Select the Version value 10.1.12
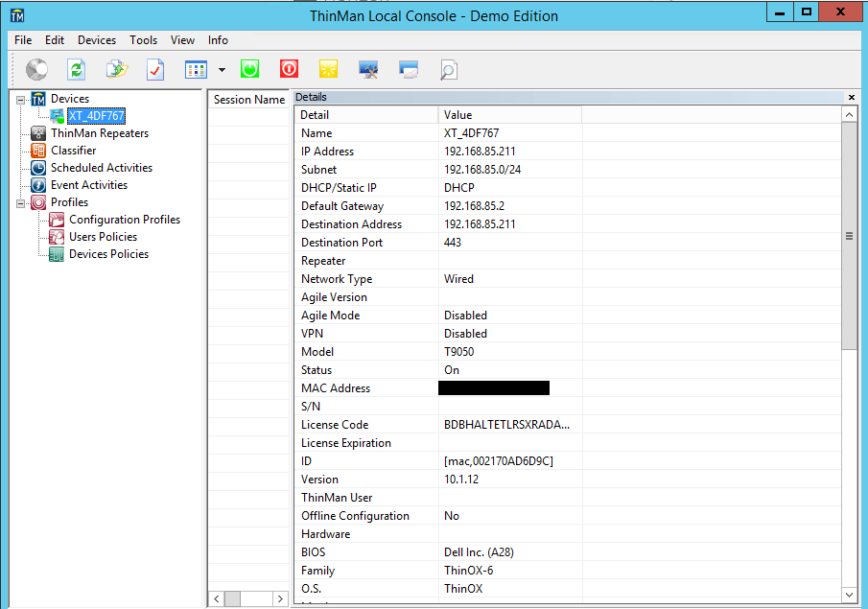The image size is (868, 609). (x=461, y=480)
